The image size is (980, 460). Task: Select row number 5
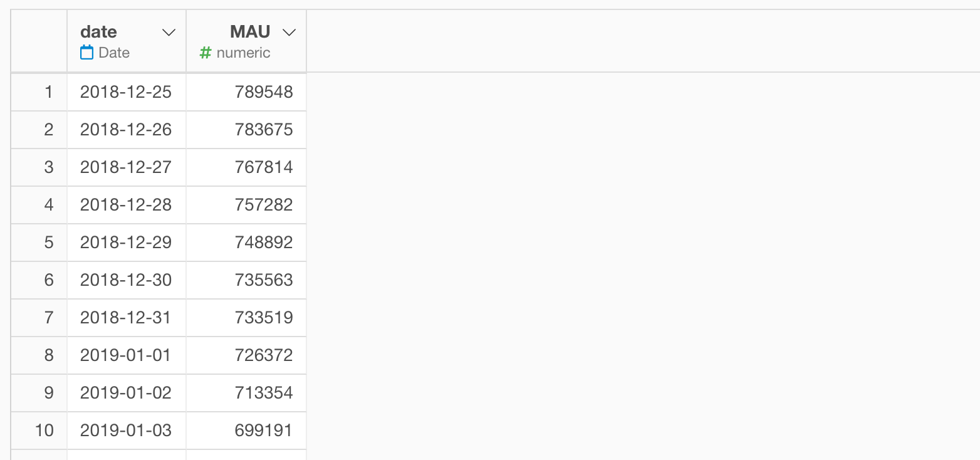[x=39, y=243]
